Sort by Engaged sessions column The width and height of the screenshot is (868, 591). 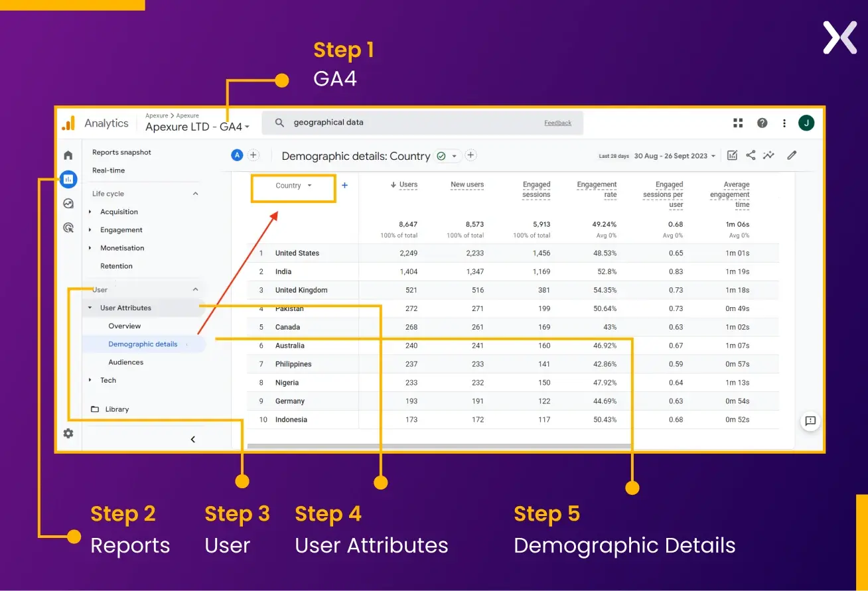[x=536, y=190]
